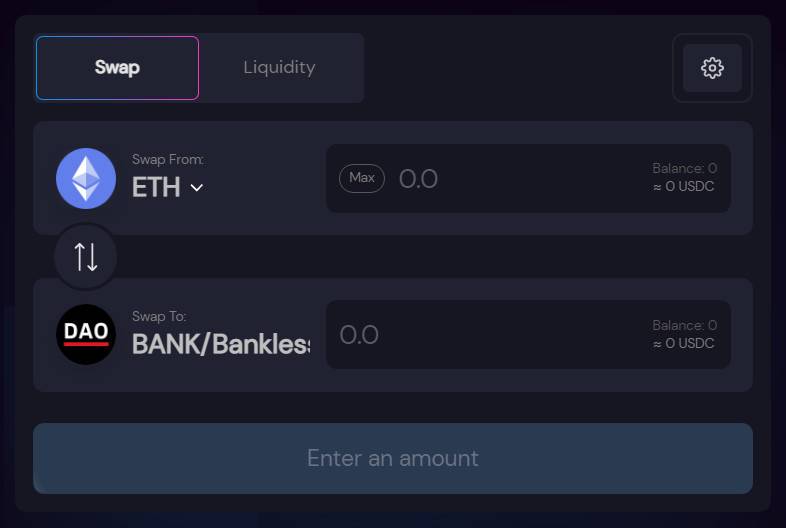Click the Swap To USDC estimate
This screenshot has height=528, width=786.
tap(683, 343)
